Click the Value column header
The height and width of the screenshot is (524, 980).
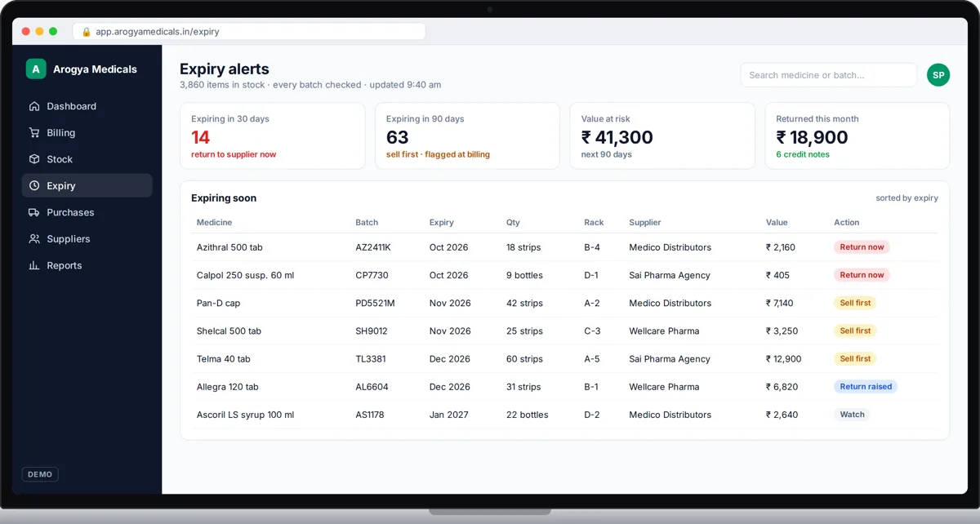click(777, 222)
